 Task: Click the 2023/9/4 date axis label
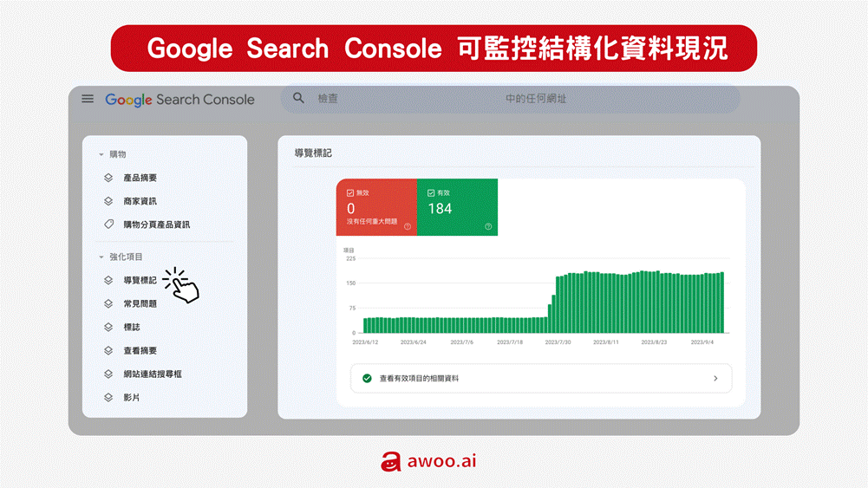702,342
